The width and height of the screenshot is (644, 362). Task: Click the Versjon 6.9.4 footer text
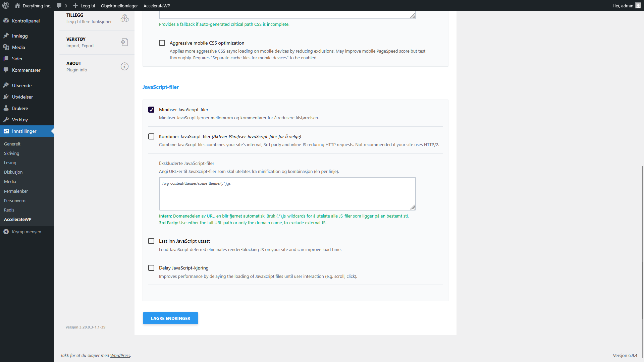(625, 355)
